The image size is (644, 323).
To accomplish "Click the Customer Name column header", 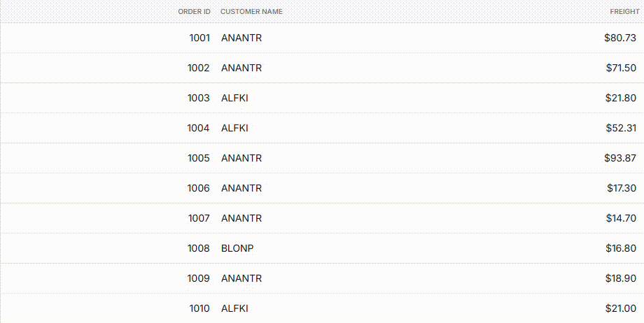I will click(251, 12).
